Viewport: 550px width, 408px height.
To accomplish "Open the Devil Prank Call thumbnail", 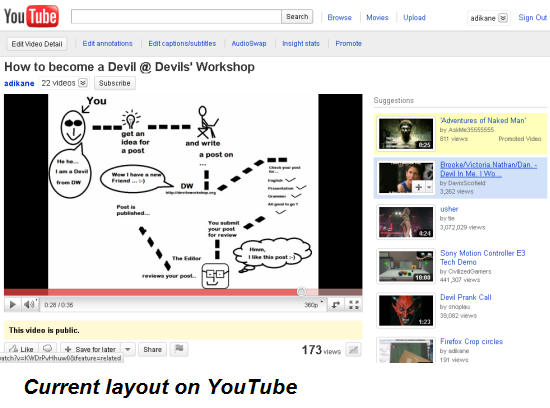I will coord(406,310).
